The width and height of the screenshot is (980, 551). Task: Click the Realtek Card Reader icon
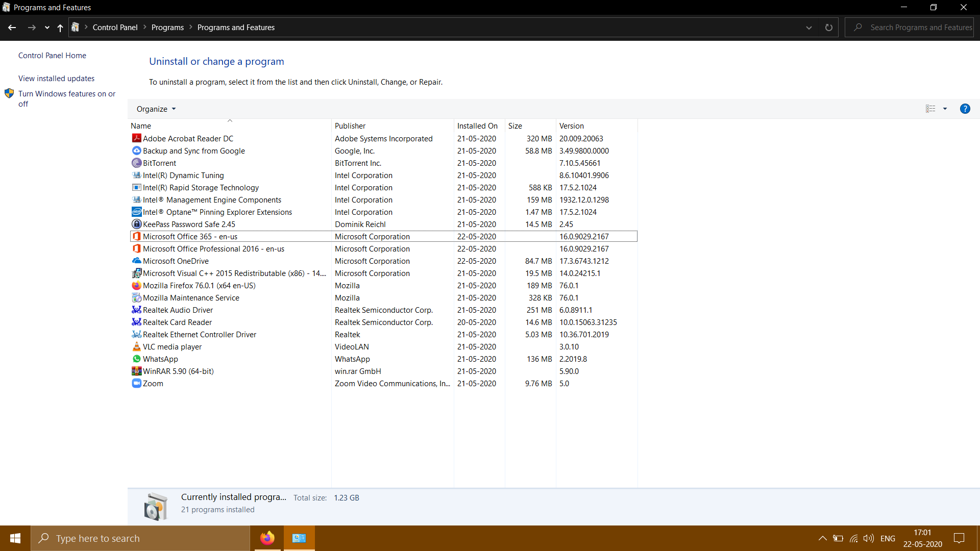coord(136,322)
